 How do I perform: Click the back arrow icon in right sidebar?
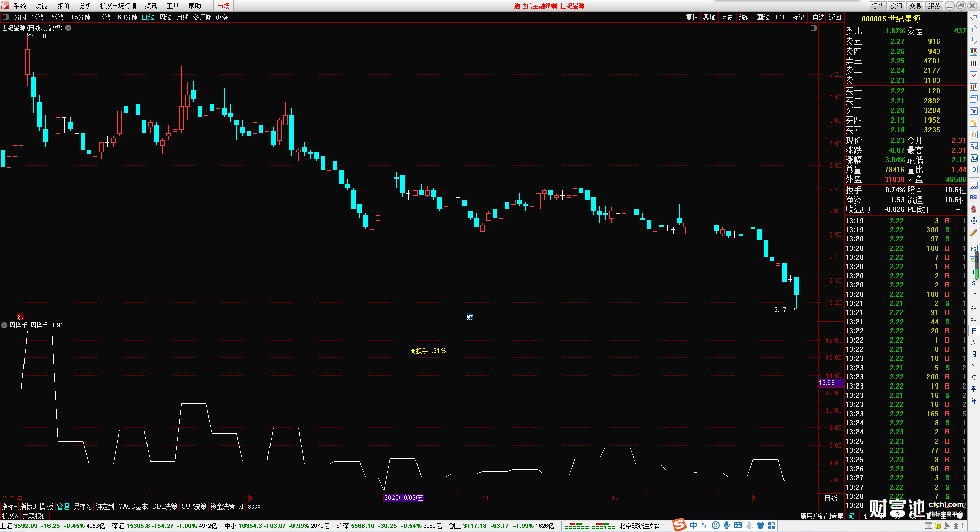(974, 17)
